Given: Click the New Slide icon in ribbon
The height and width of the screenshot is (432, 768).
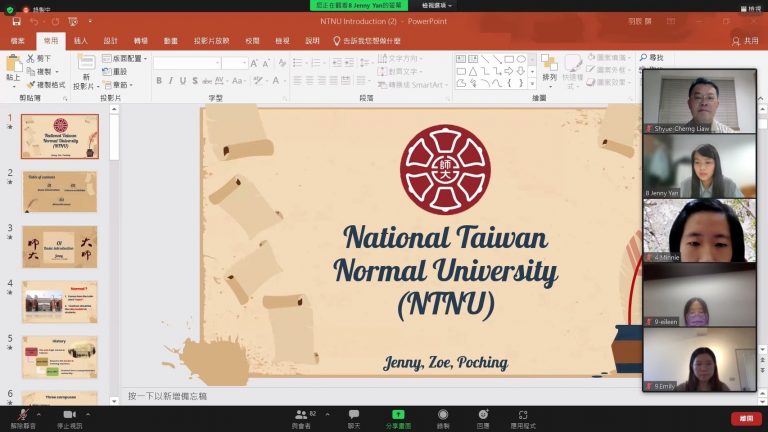Looking at the screenshot, I should [x=86, y=72].
